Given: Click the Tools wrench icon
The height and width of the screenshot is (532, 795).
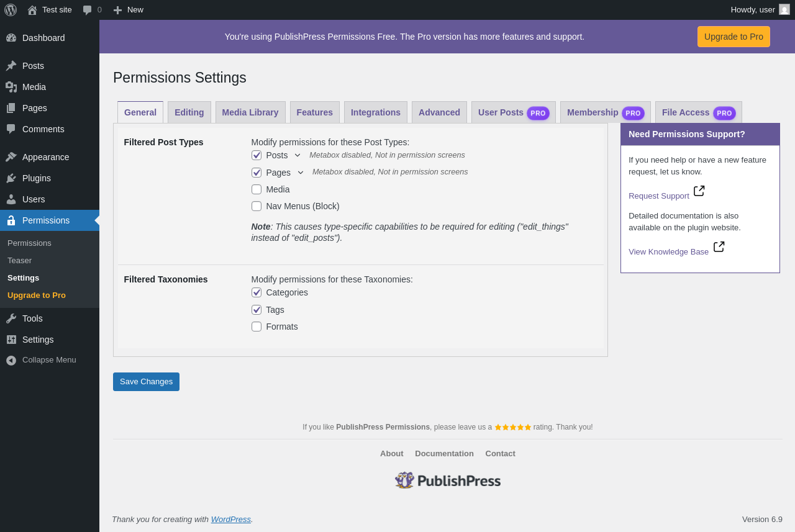Looking at the screenshot, I should (11, 318).
